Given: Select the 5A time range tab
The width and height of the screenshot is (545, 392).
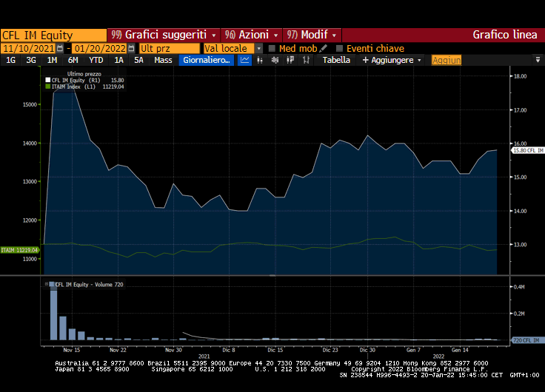Looking at the screenshot, I should click(x=138, y=60).
